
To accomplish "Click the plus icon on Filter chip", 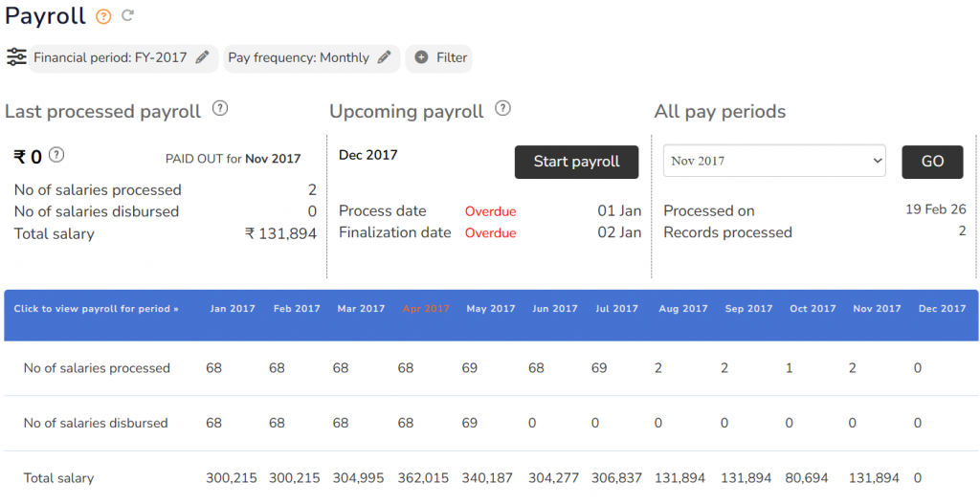I will pyautogui.click(x=421, y=57).
